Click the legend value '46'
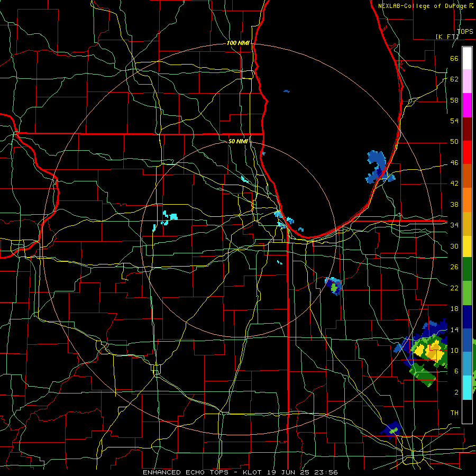 pyautogui.click(x=454, y=163)
